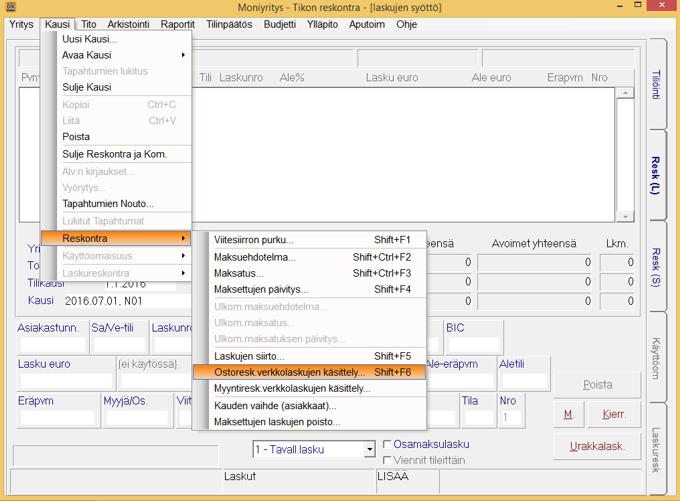Click the Aletili input field
The height and width of the screenshot is (501, 680).
click(523, 380)
